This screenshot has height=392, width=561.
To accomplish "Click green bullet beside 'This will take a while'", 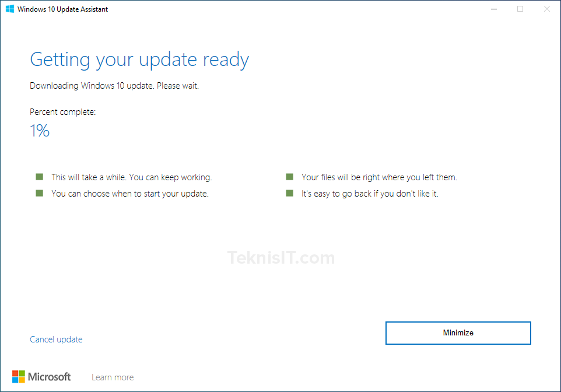I will pos(39,177).
